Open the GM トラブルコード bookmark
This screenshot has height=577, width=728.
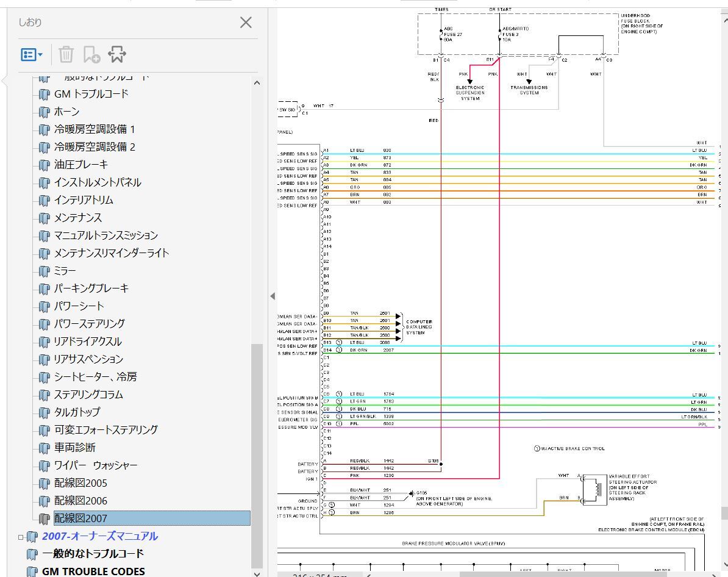tap(91, 94)
